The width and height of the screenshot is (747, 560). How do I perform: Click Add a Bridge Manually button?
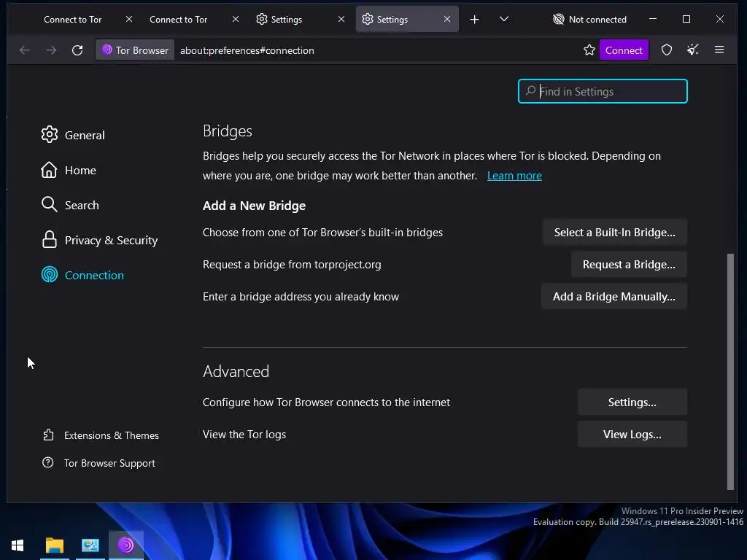(614, 297)
